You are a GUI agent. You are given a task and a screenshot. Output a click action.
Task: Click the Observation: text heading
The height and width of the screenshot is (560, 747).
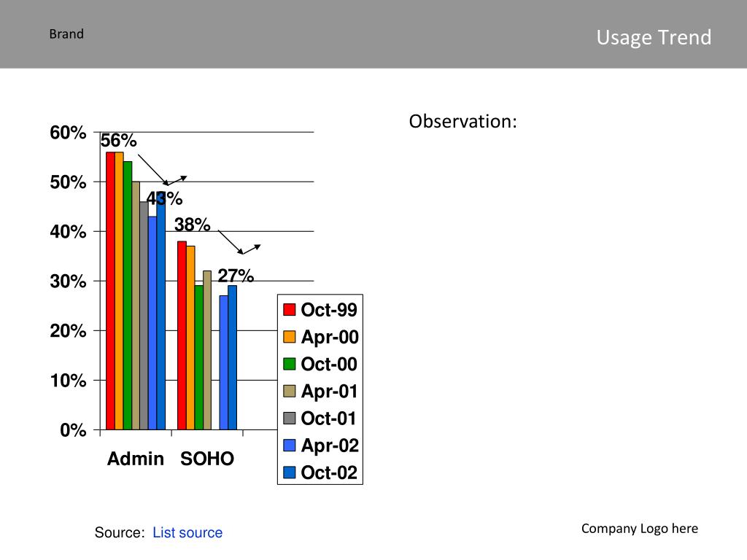click(462, 122)
